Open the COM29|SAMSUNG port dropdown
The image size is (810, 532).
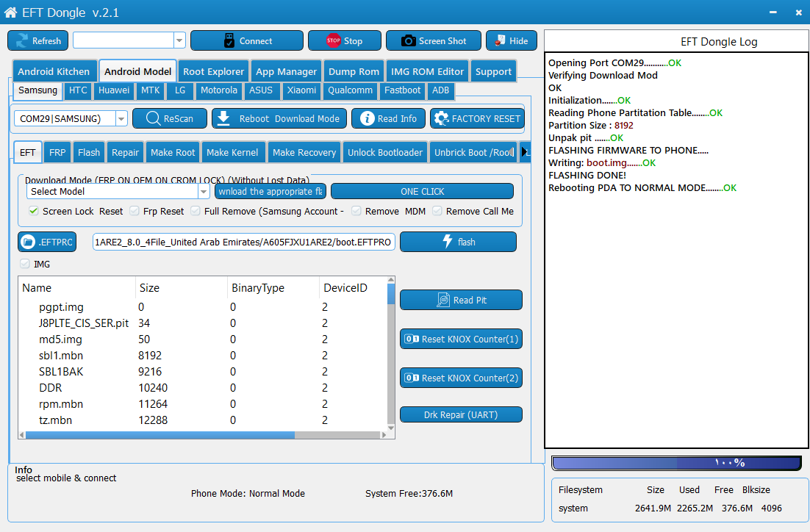tap(121, 119)
